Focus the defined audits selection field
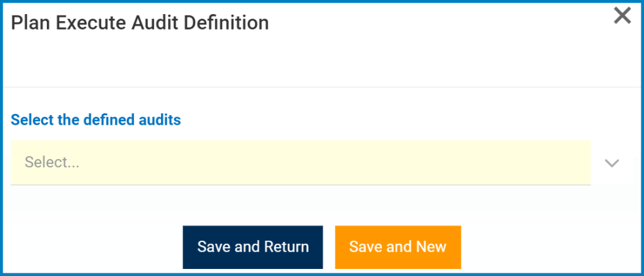The width and height of the screenshot is (644, 276). pos(301,163)
